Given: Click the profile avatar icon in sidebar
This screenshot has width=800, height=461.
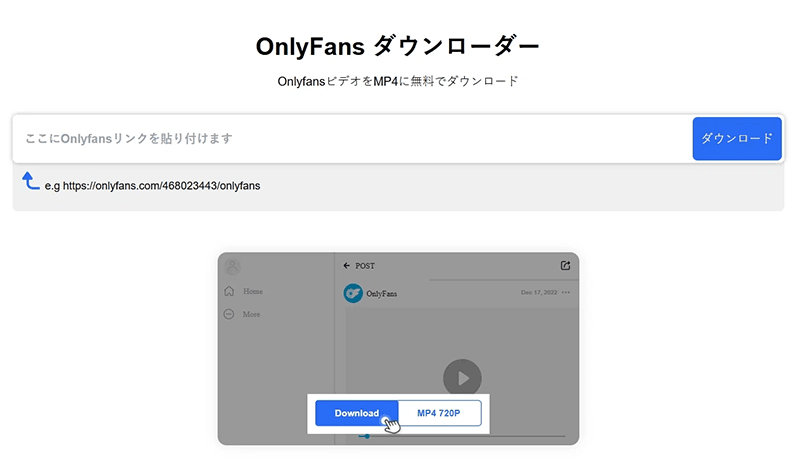Looking at the screenshot, I should coord(232,266).
